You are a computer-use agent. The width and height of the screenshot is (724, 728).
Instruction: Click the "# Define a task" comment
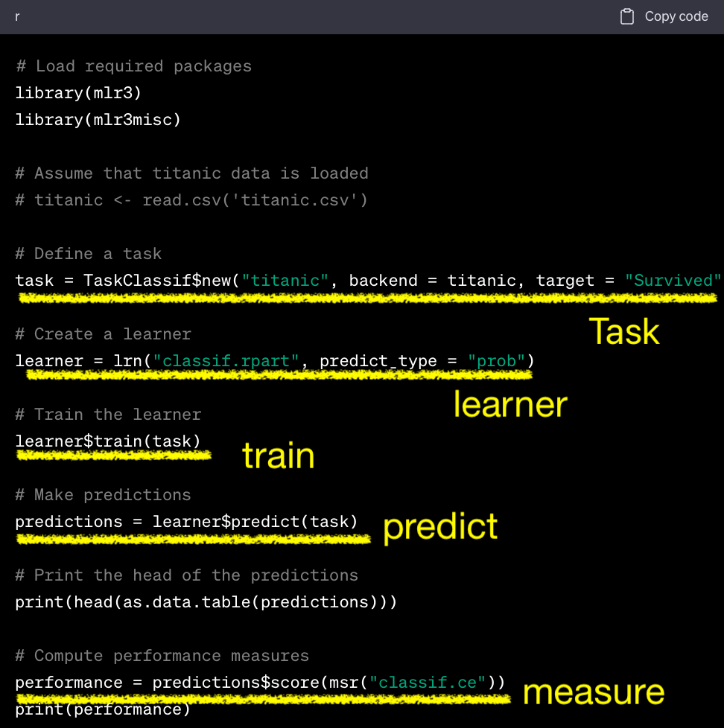(88, 254)
